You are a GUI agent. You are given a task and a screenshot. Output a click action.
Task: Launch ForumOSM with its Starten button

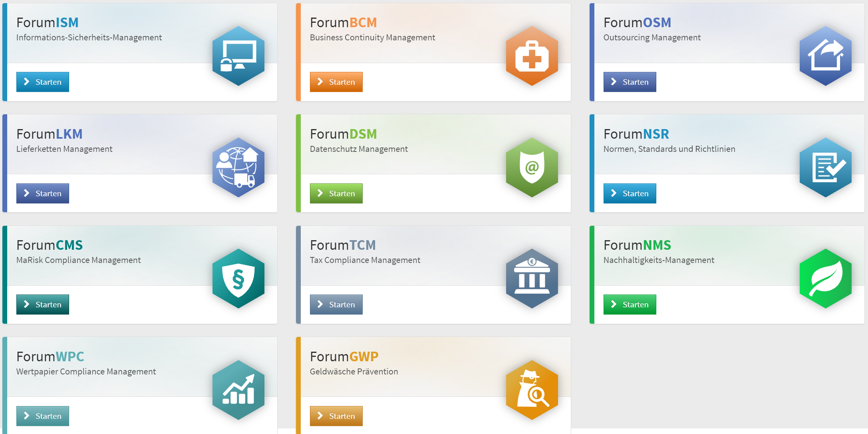[x=630, y=82]
